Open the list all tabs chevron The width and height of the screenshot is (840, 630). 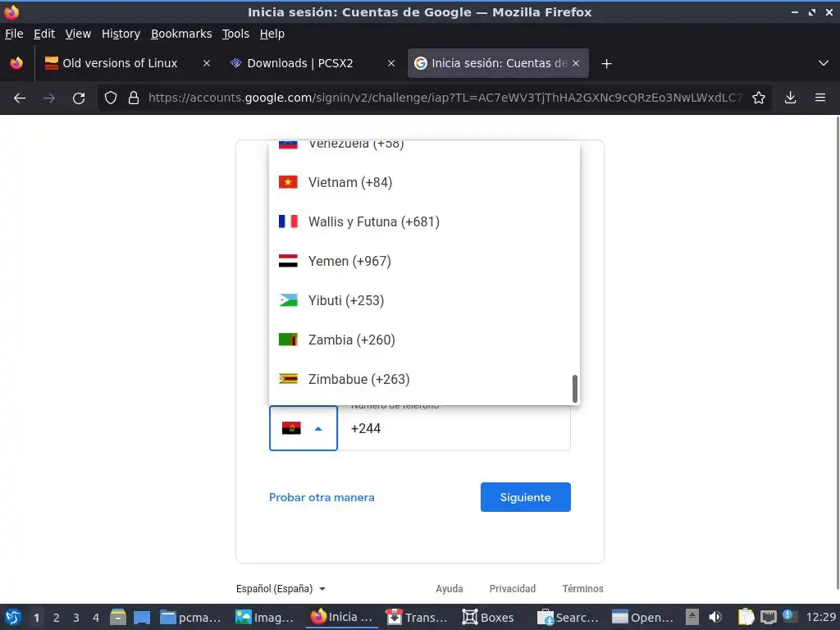(x=824, y=63)
